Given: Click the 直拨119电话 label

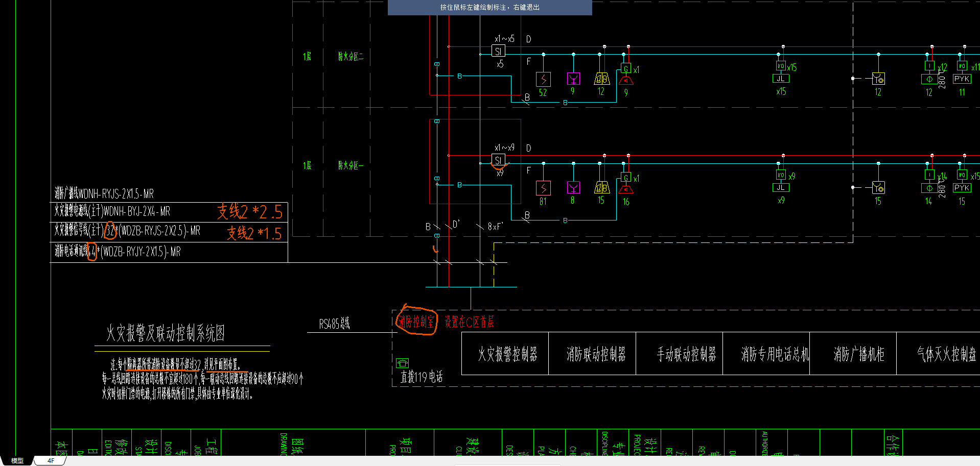Looking at the screenshot, I should pos(422,377).
